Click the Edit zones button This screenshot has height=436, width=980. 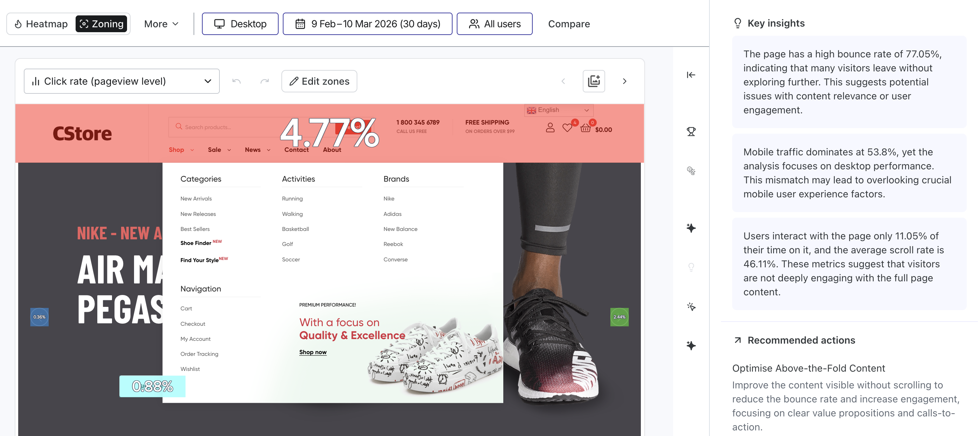pyautogui.click(x=319, y=81)
